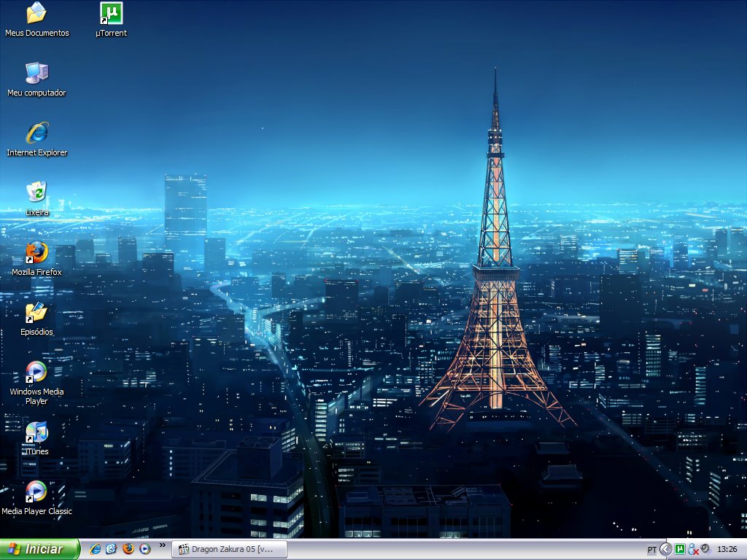Click the Media Player Classic desktop icon
This screenshot has height=560, width=747.
click(36, 492)
